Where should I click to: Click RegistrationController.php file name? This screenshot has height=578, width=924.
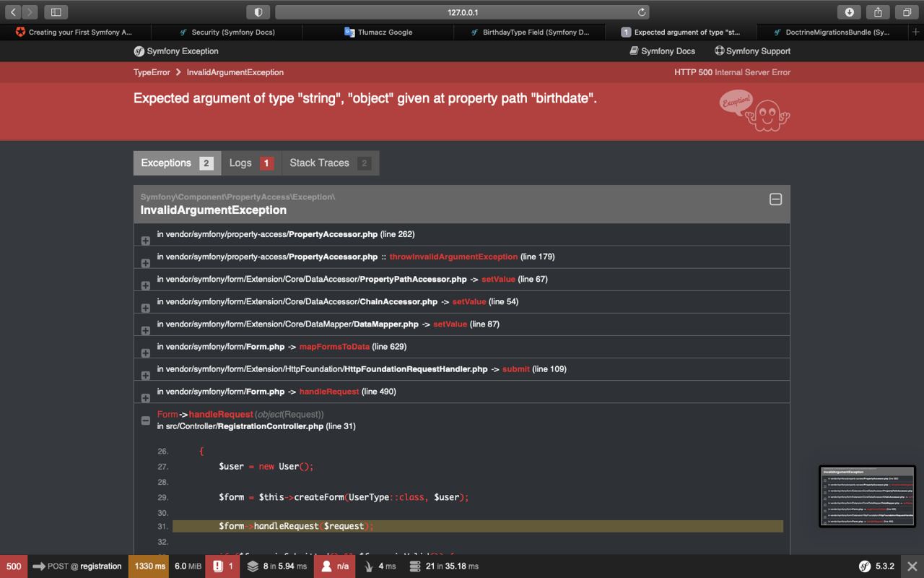tap(271, 426)
